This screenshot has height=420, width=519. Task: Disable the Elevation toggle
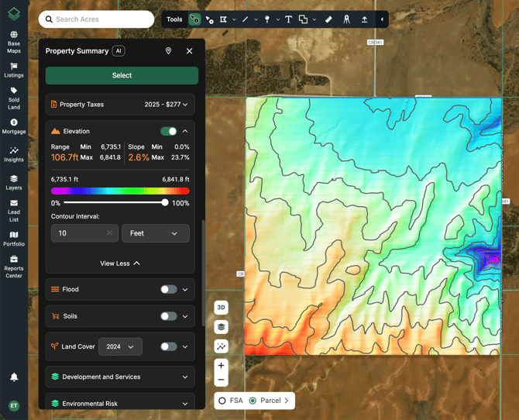pyautogui.click(x=168, y=132)
